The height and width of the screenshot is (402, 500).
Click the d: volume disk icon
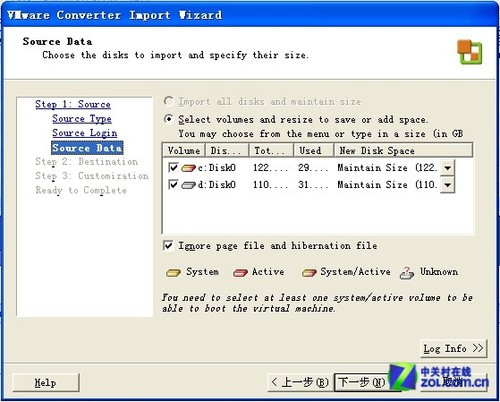click(188, 185)
